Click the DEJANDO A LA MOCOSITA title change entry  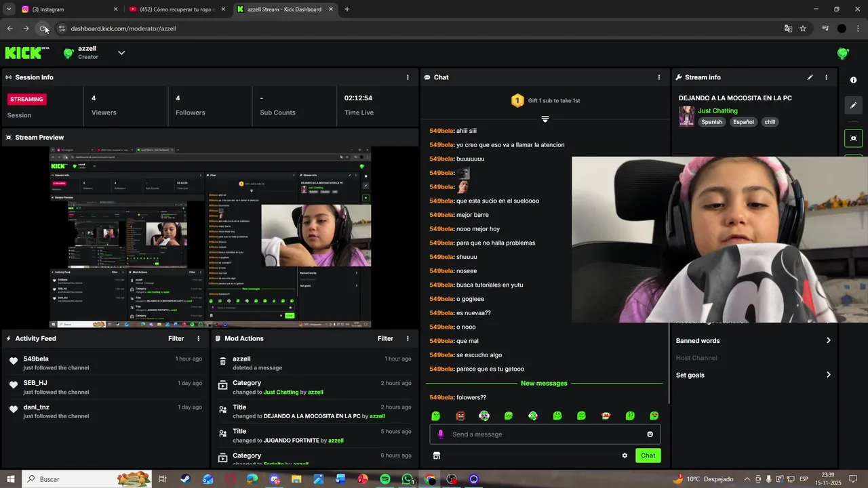coord(315,411)
